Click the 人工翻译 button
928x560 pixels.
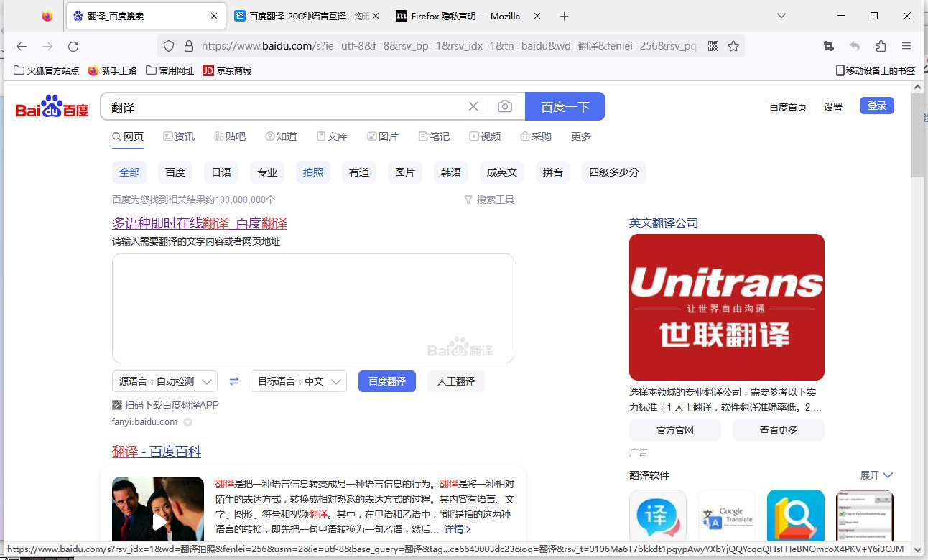pos(456,381)
